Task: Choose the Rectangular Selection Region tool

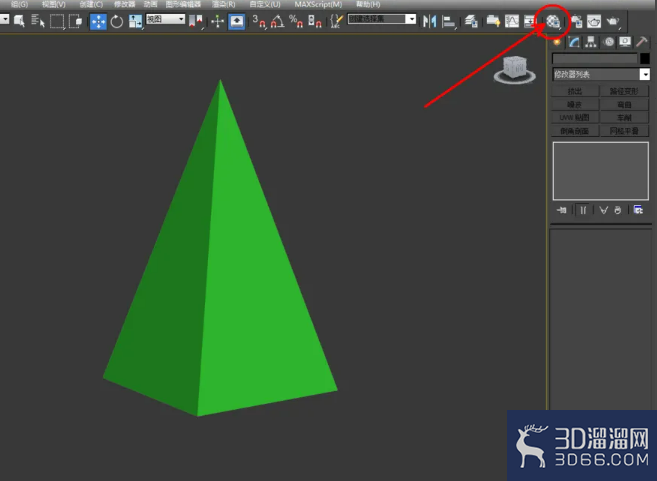Action: pyautogui.click(x=57, y=21)
